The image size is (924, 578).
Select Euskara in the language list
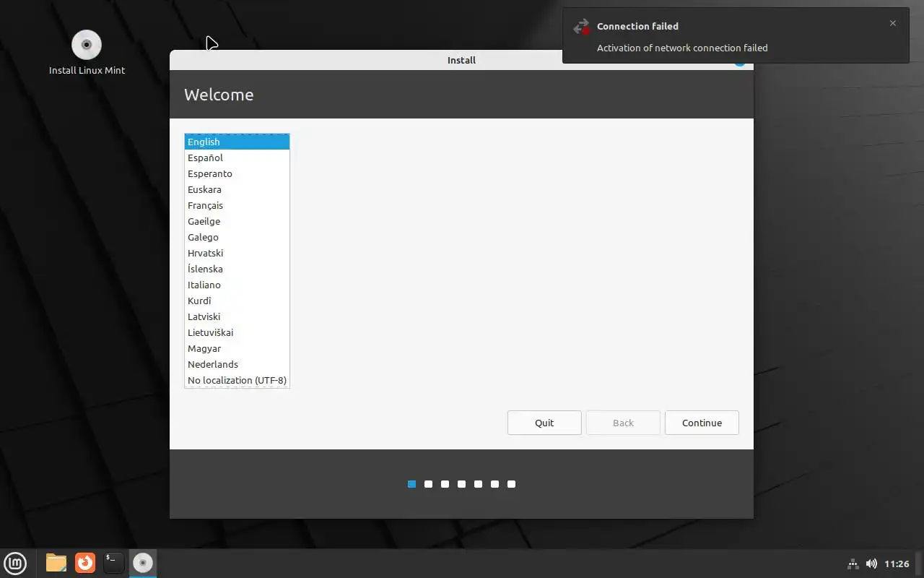click(237, 189)
